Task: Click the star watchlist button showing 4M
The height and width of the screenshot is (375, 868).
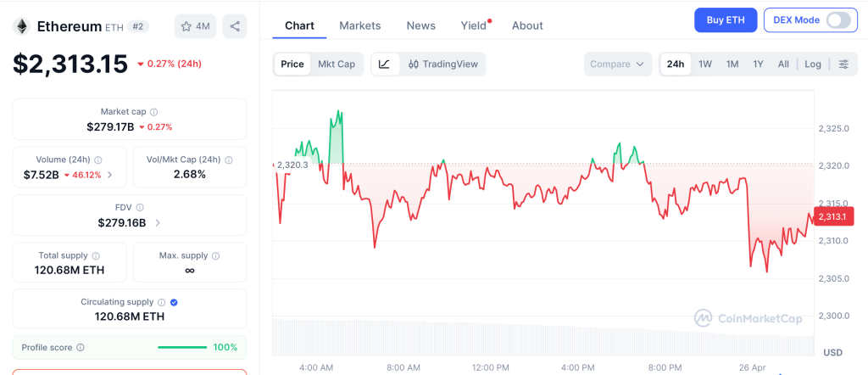Action: coord(195,26)
